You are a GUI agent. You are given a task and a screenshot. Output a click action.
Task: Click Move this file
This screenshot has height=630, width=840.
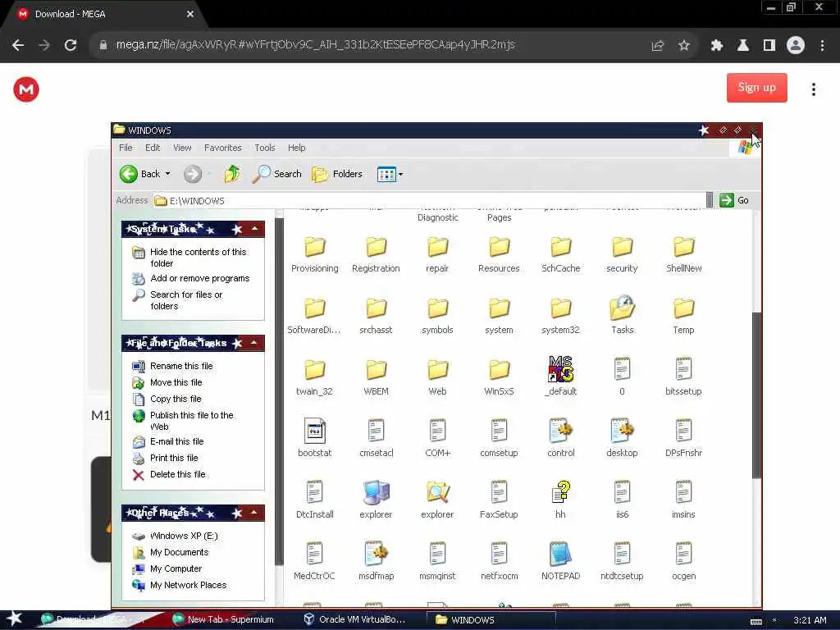(176, 382)
